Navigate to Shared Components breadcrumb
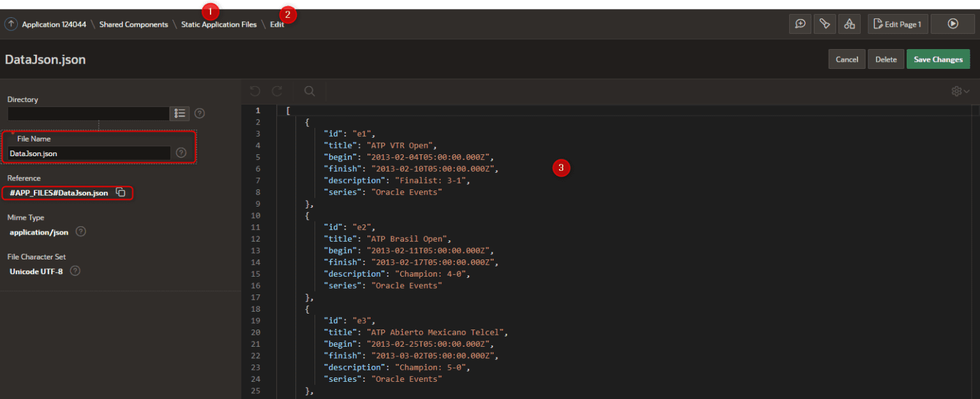This screenshot has width=980, height=399. coord(134,24)
